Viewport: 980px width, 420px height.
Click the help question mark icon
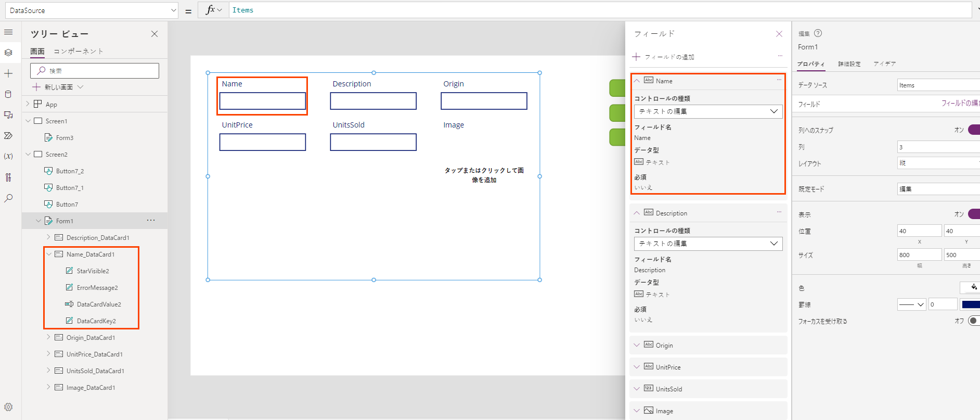pyautogui.click(x=818, y=33)
